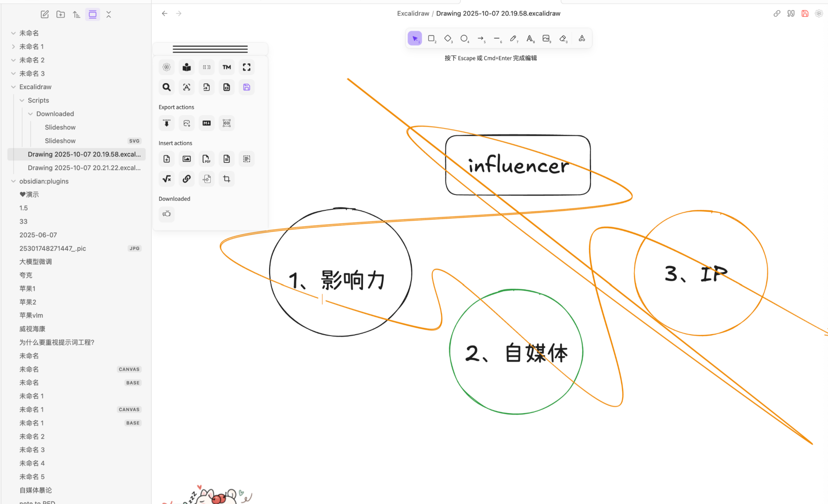The width and height of the screenshot is (828, 504).
Task: Pick the Arrow drawing tool
Action: point(481,39)
